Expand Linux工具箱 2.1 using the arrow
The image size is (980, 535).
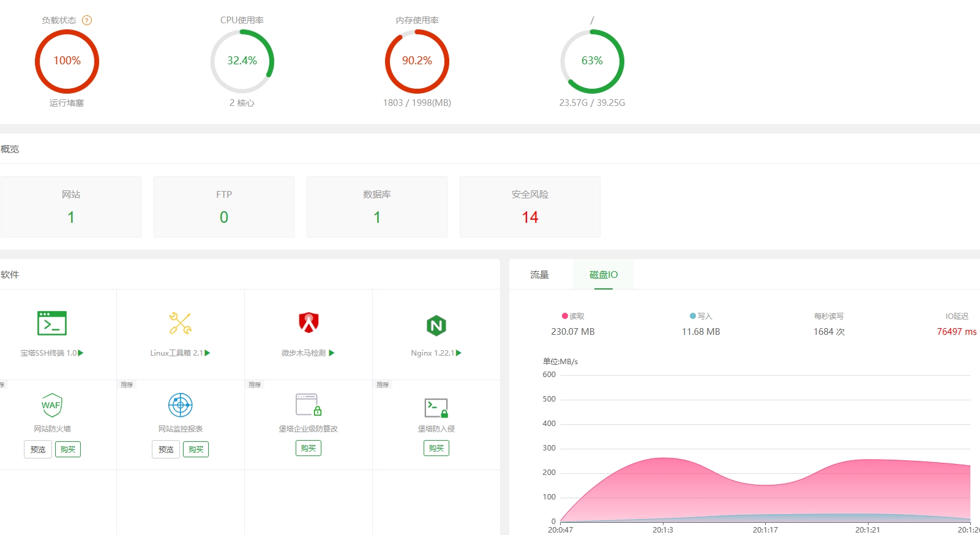208,353
